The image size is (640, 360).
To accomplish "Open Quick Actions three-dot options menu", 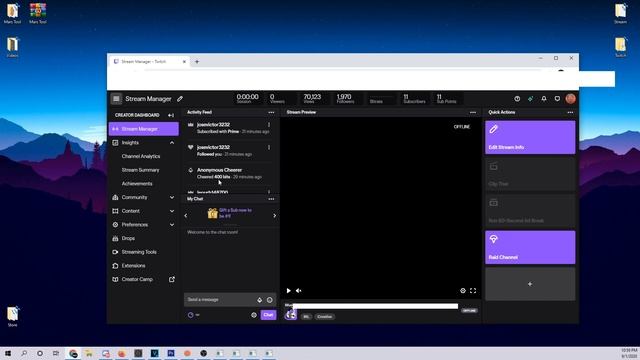I will click(571, 112).
